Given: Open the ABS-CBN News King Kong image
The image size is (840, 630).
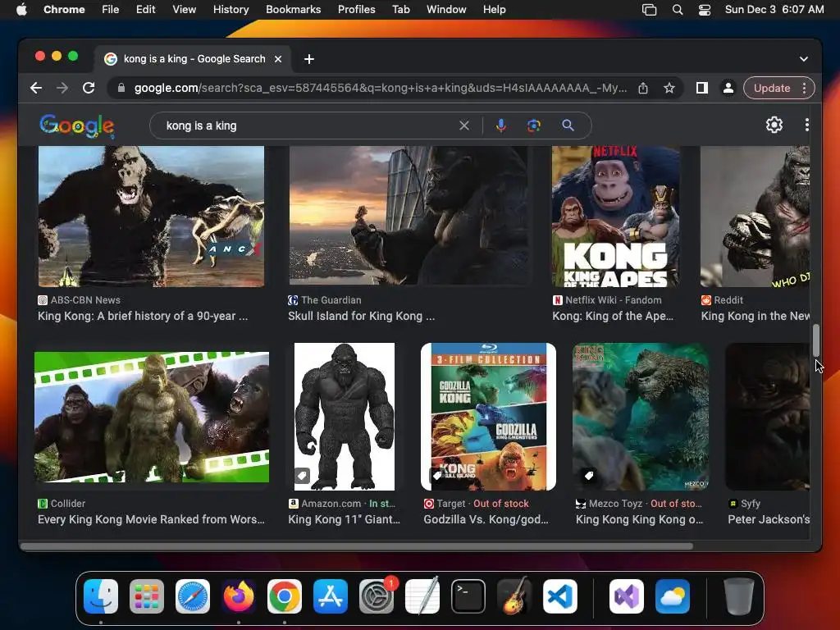Looking at the screenshot, I should (x=151, y=217).
